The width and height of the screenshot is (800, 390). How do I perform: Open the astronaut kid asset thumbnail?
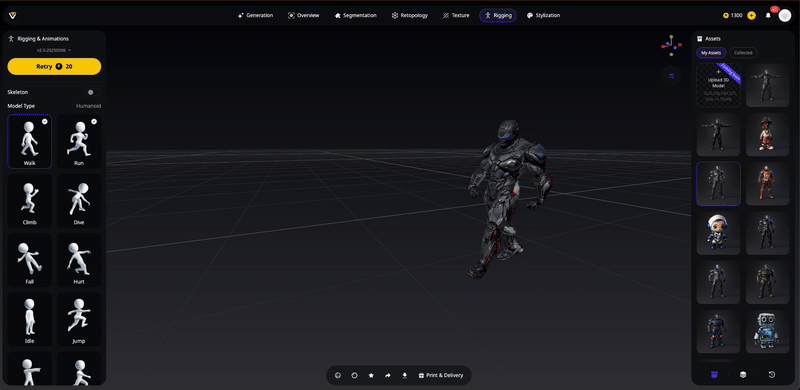(x=718, y=233)
